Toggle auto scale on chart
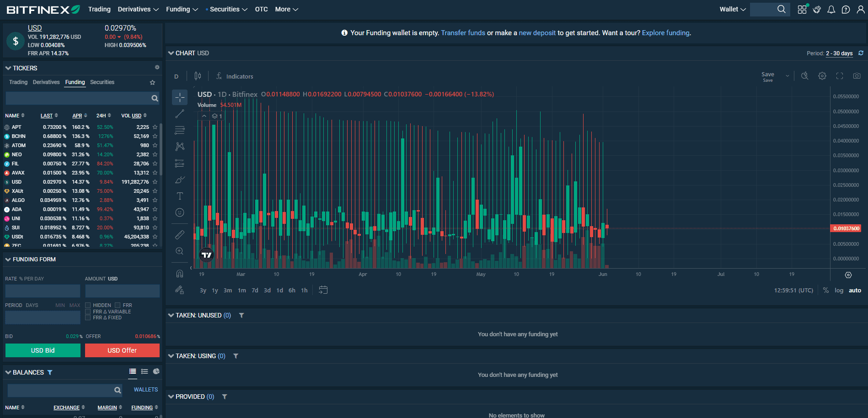868x418 pixels. coord(855,290)
